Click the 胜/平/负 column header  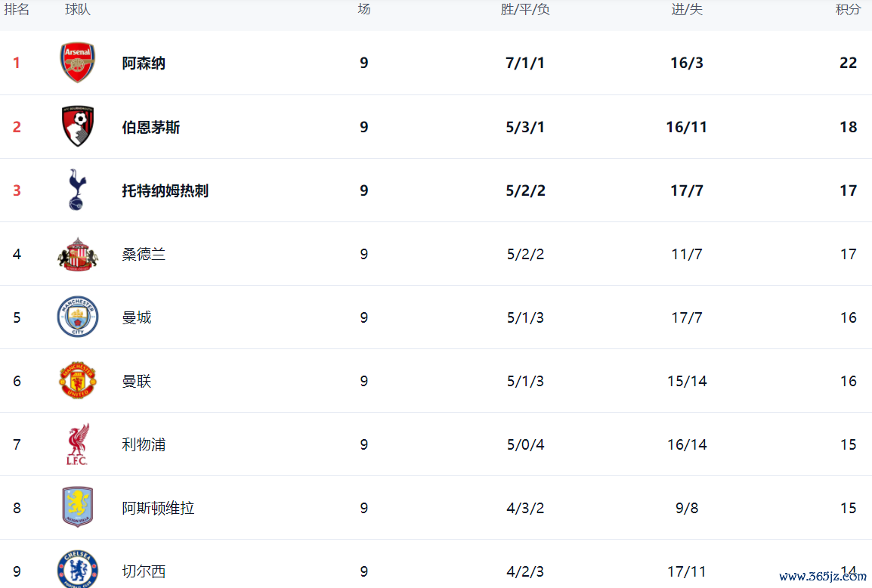pyautogui.click(x=525, y=10)
